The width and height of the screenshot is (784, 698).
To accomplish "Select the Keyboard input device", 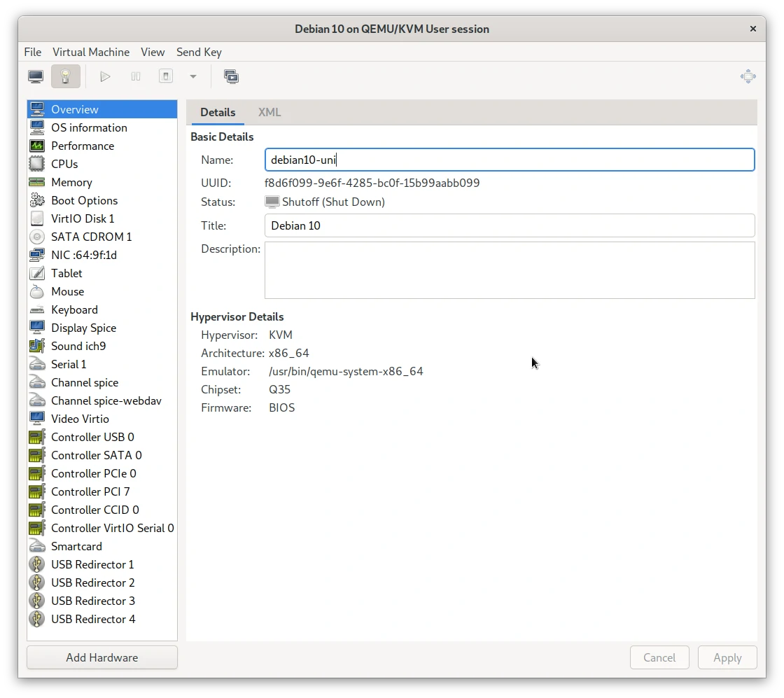I will click(x=102, y=310).
